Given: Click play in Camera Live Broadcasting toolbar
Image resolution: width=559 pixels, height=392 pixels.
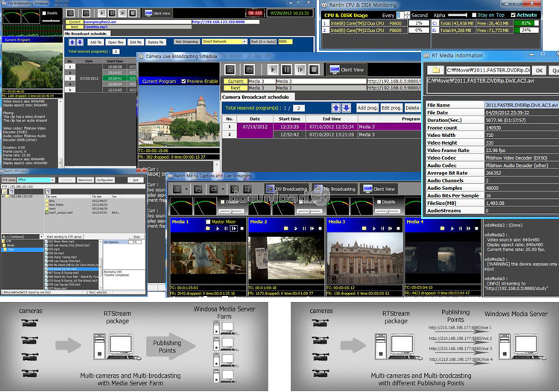Looking at the screenshot, I should 273,69.
